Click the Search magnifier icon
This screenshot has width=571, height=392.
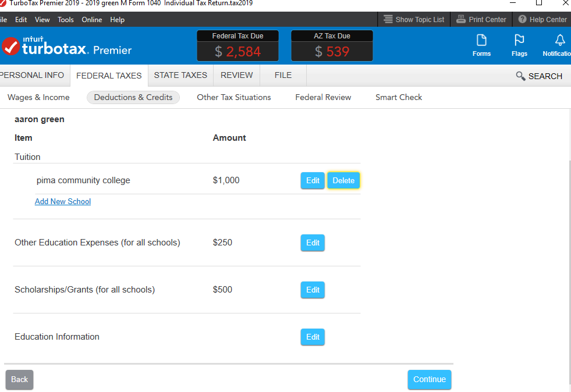(x=520, y=76)
